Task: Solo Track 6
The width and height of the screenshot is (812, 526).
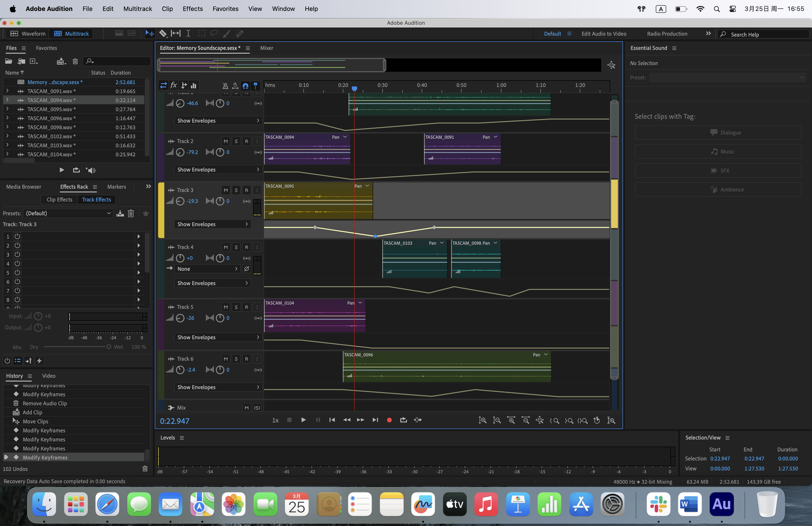Action: click(x=236, y=359)
